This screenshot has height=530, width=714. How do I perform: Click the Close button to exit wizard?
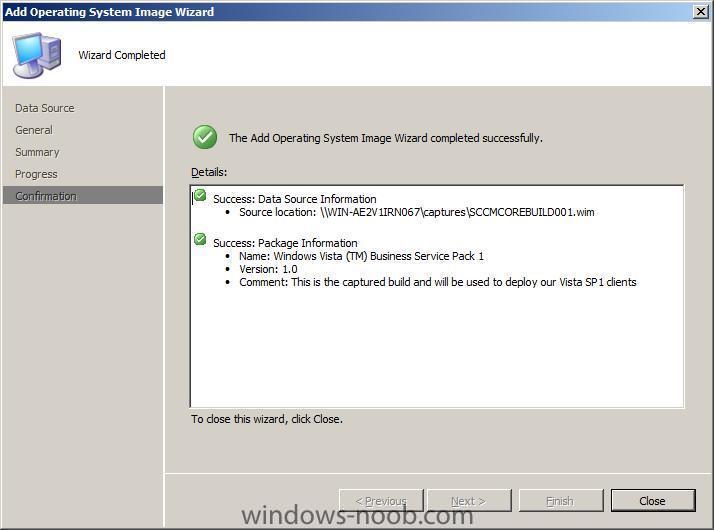coord(653,501)
